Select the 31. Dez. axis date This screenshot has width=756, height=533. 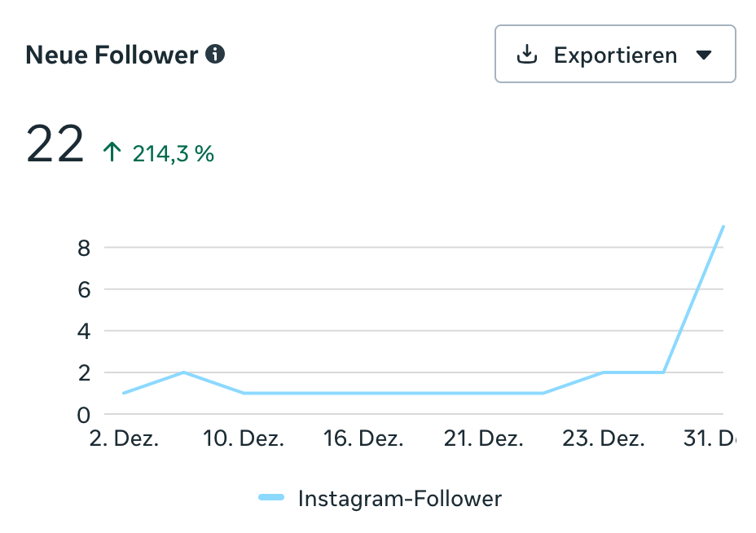pyautogui.click(x=710, y=438)
